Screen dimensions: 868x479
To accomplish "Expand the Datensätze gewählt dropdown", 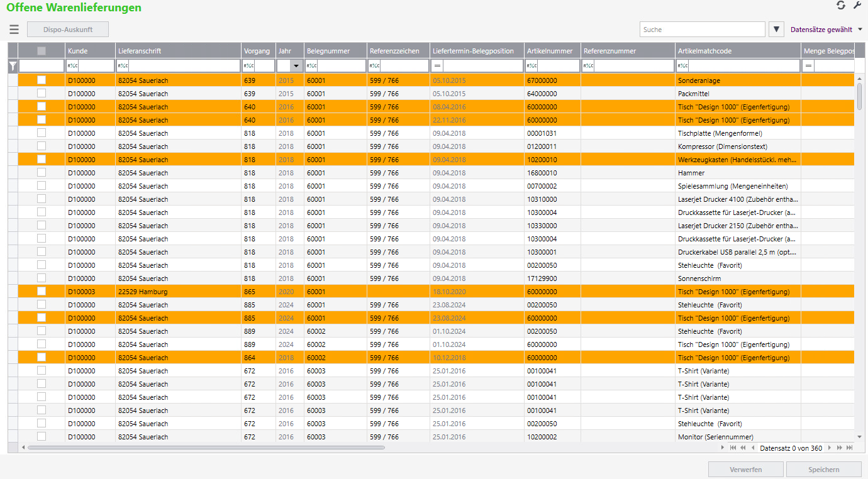I will point(860,30).
